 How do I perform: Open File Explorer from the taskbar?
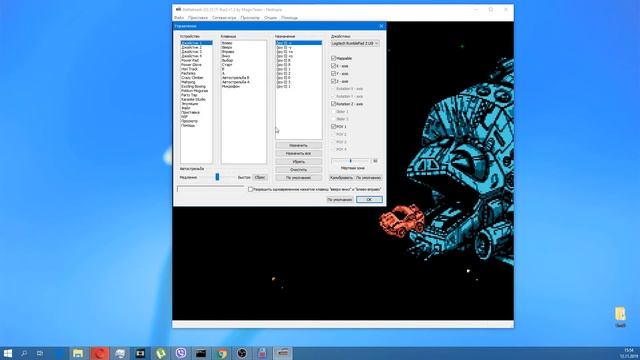point(78,353)
